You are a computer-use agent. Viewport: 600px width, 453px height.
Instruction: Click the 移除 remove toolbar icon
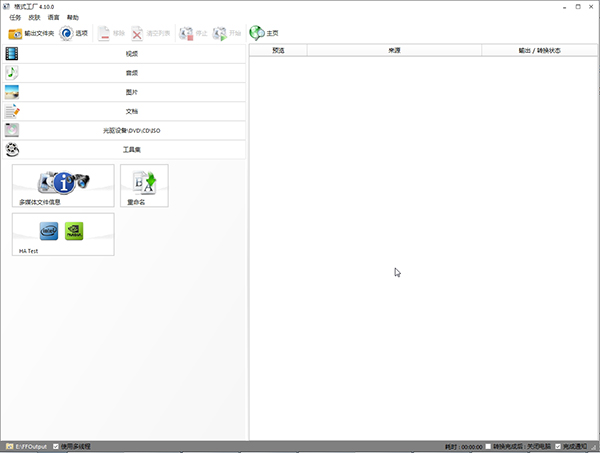point(111,34)
